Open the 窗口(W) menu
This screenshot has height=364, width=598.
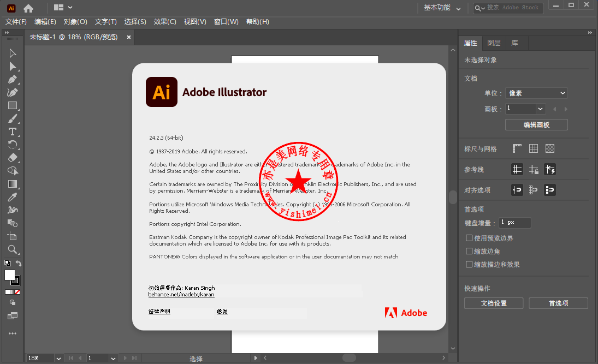(226, 22)
